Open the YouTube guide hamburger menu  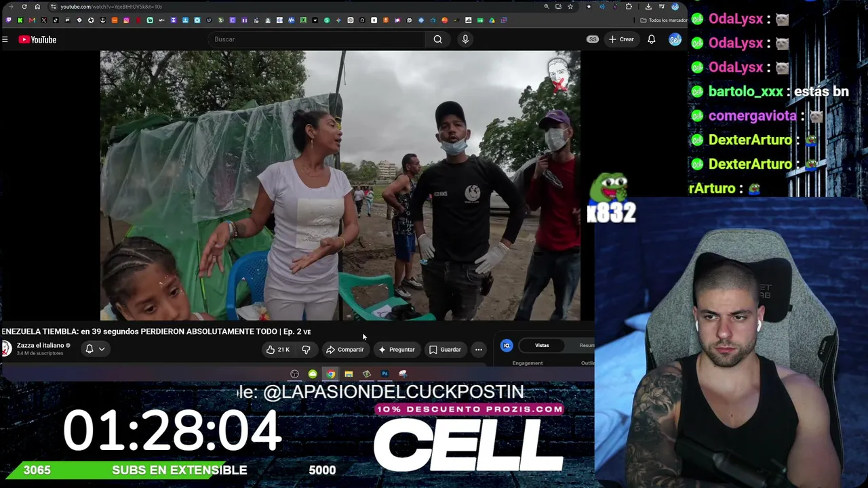click(x=5, y=39)
